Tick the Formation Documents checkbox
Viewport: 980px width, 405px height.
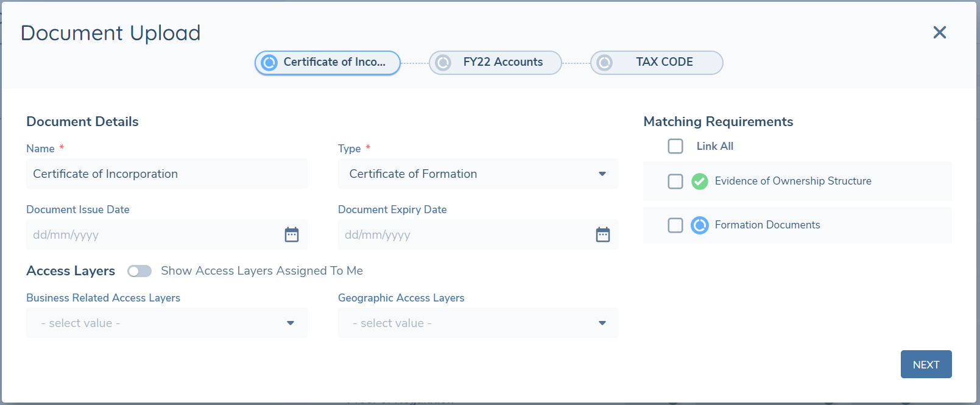tap(675, 225)
